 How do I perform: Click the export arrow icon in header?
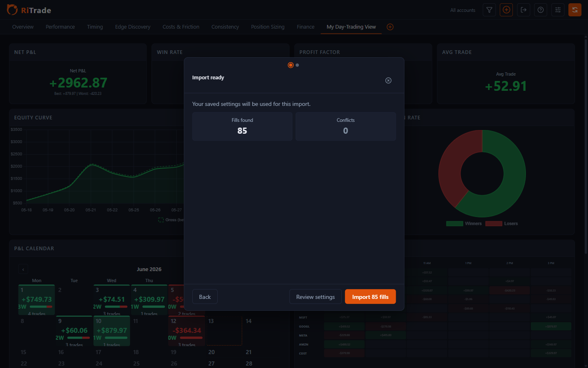pos(523,10)
